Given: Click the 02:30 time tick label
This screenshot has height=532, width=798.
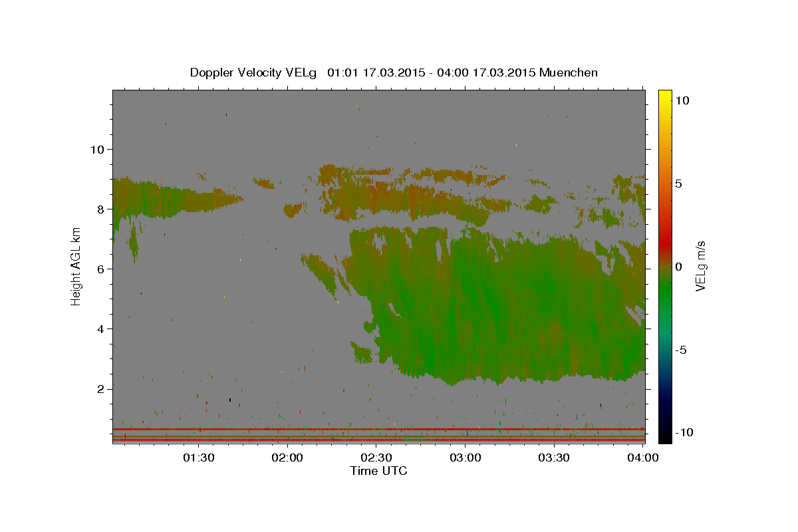Looking at the screenshot, I should tap(376, 458).
